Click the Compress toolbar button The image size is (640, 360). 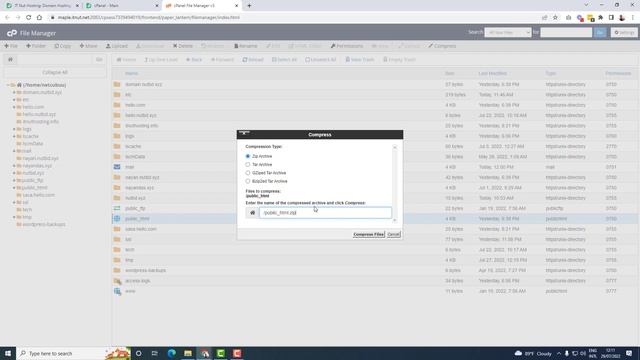tap(442, 46)
